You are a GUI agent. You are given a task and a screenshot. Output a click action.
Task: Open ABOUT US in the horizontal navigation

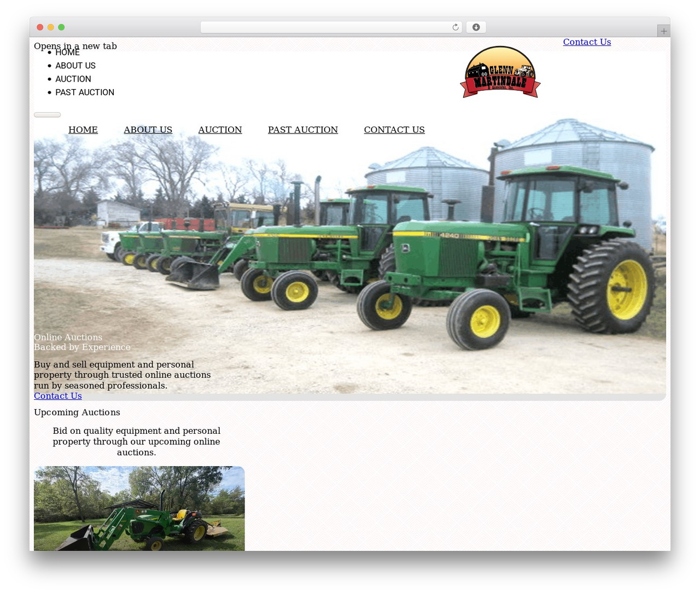[x=148, y=130]
